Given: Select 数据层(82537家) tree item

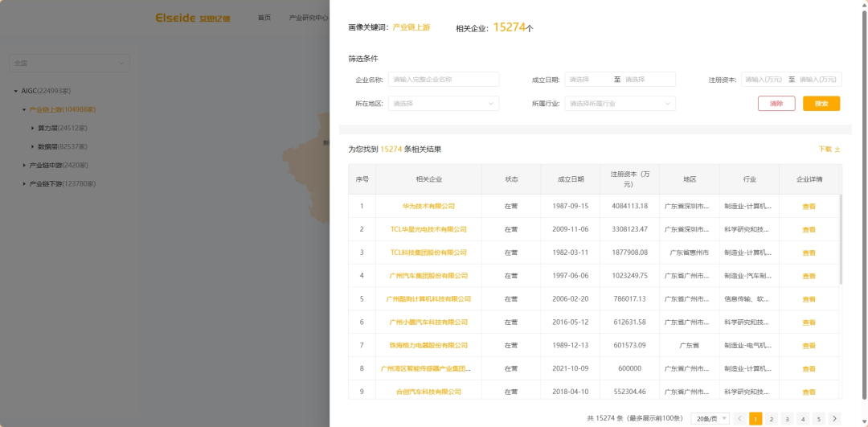Looking at the screenshot, I should tap(63, 147).
